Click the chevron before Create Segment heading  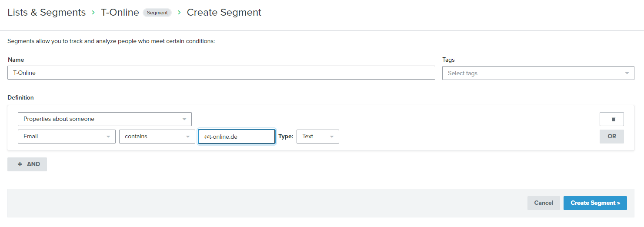click(x=179, y=13)
